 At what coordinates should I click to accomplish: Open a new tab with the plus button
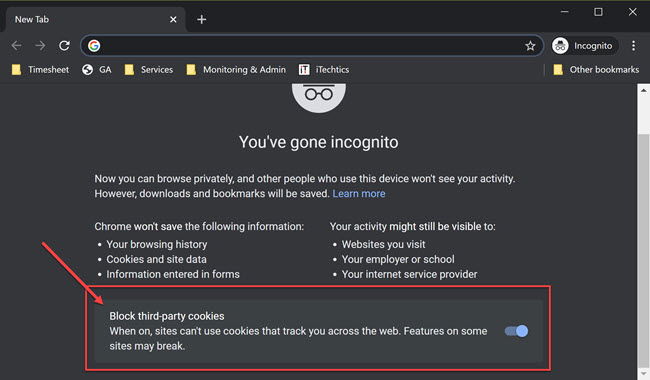pyautogui.click(x=201, y=19)
